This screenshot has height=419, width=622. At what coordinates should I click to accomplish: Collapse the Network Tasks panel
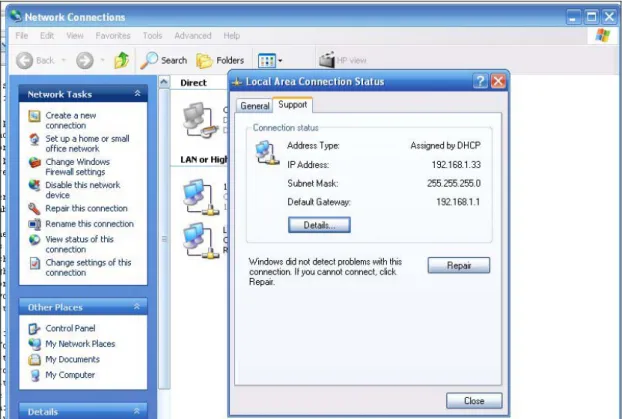coord(137,94)
